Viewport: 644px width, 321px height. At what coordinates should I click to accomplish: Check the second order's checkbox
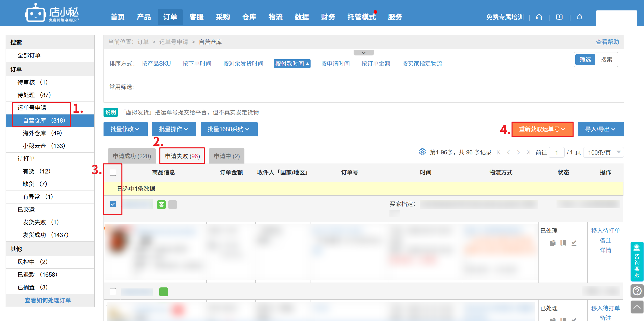(x=113, y=291)
